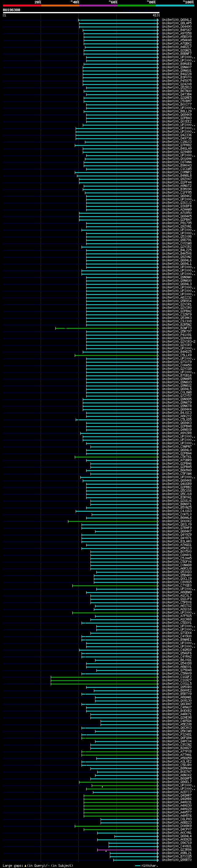Image resolution: width=197 pixels, height=868 pixels.
Task: Click the query end position 413
Action: [x=155, y=15]
